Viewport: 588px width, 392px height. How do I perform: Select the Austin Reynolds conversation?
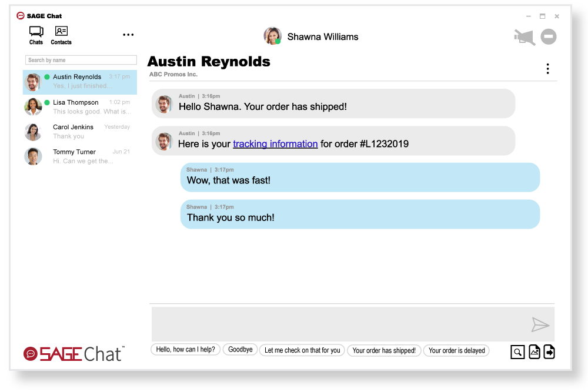click(x=80, y=82)
